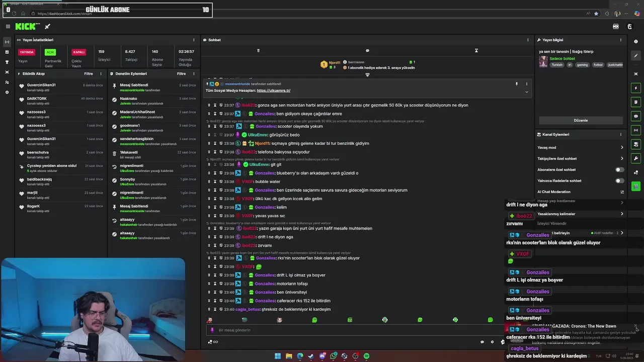The width and height of the screenshot is (644, 362).
Task: Open the settings gear in left sidebar
Action: (x=7, y=92)
